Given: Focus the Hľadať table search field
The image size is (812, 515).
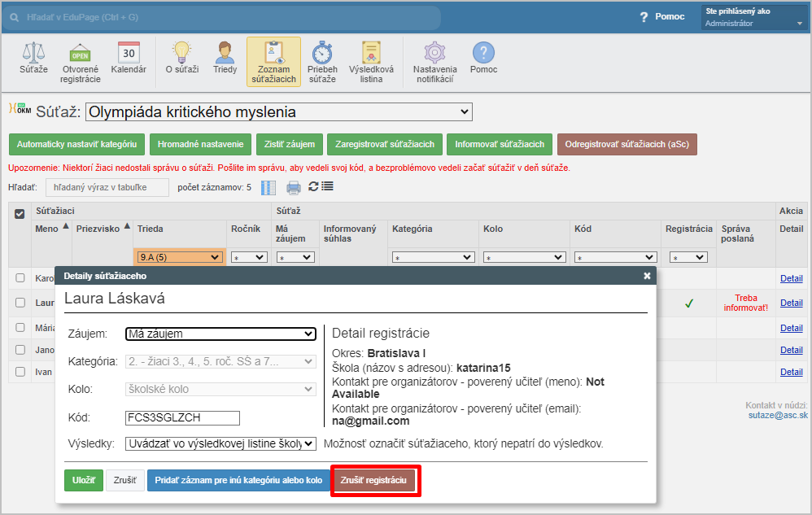Looking at the screenshot, I should click(x=107, y=187).
